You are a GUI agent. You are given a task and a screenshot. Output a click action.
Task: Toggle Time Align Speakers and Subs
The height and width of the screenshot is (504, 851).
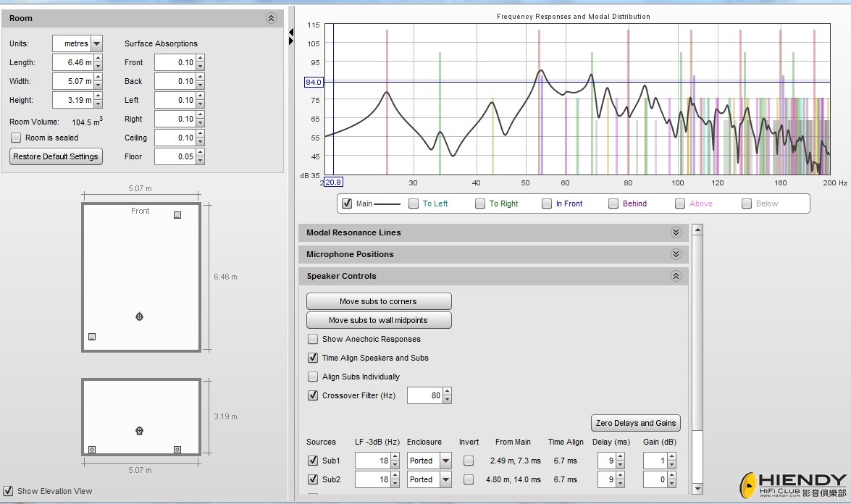coord(313,358)
